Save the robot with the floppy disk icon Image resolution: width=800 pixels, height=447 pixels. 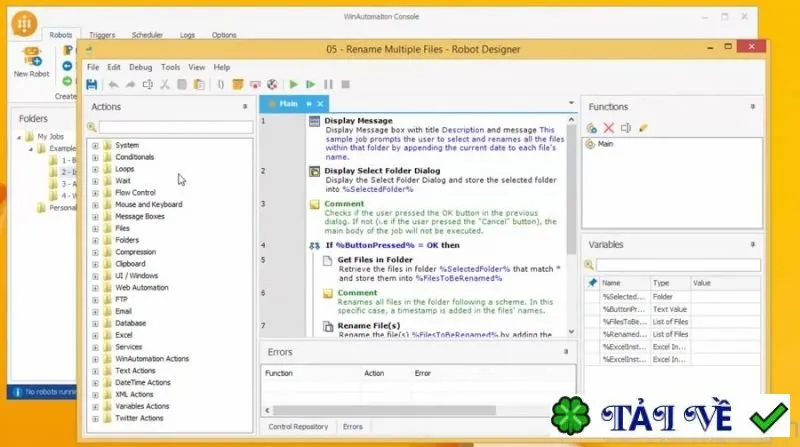point(92,84)
